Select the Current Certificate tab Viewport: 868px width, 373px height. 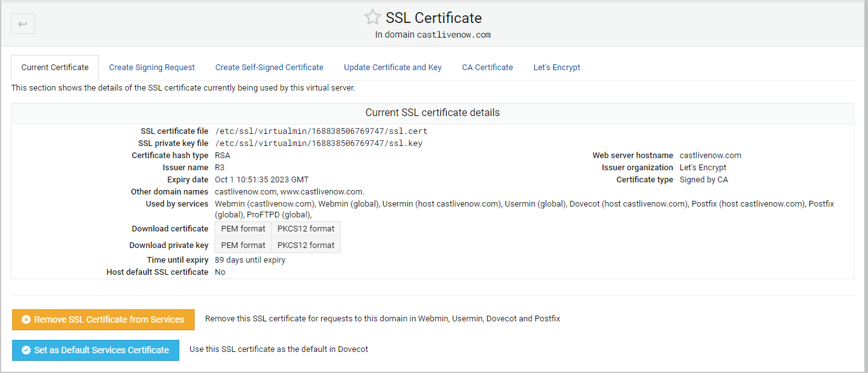tap(54, 67)
